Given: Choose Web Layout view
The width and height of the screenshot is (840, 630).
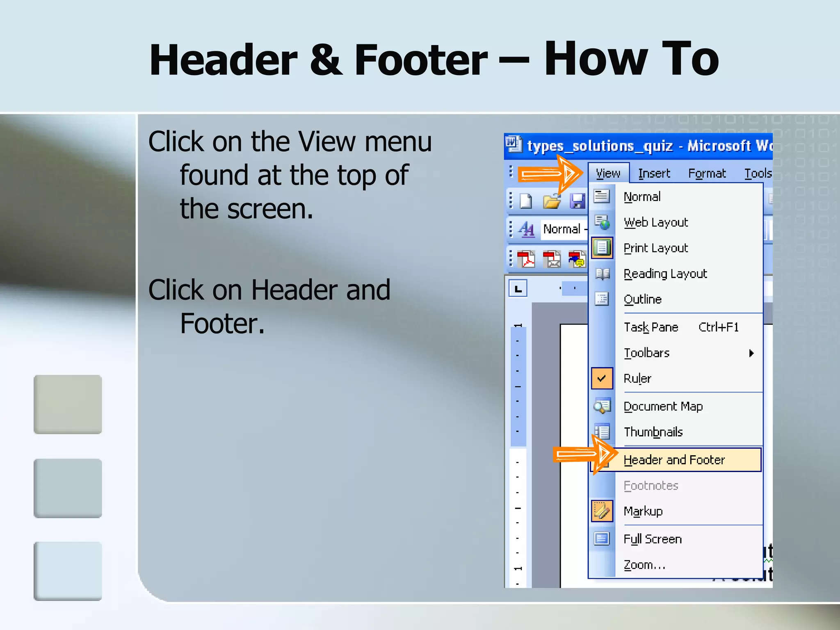Looking at the screenshot, I should point(676,222).
